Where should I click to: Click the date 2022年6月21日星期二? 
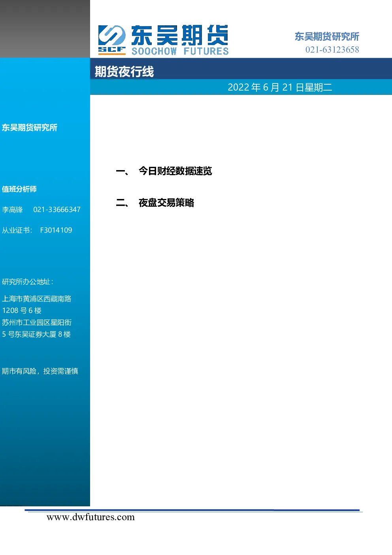click(x=280, y=87)
